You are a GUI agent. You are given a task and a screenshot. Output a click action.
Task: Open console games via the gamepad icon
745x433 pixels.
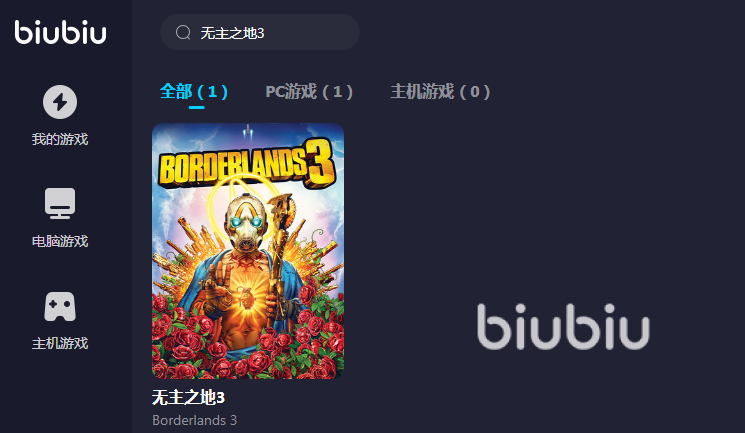click(60, 307)
